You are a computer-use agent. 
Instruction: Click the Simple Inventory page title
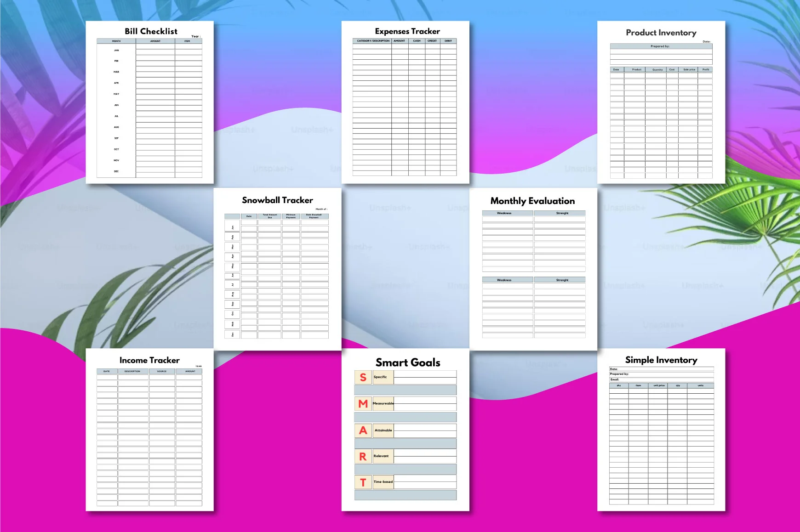[661, 360]
